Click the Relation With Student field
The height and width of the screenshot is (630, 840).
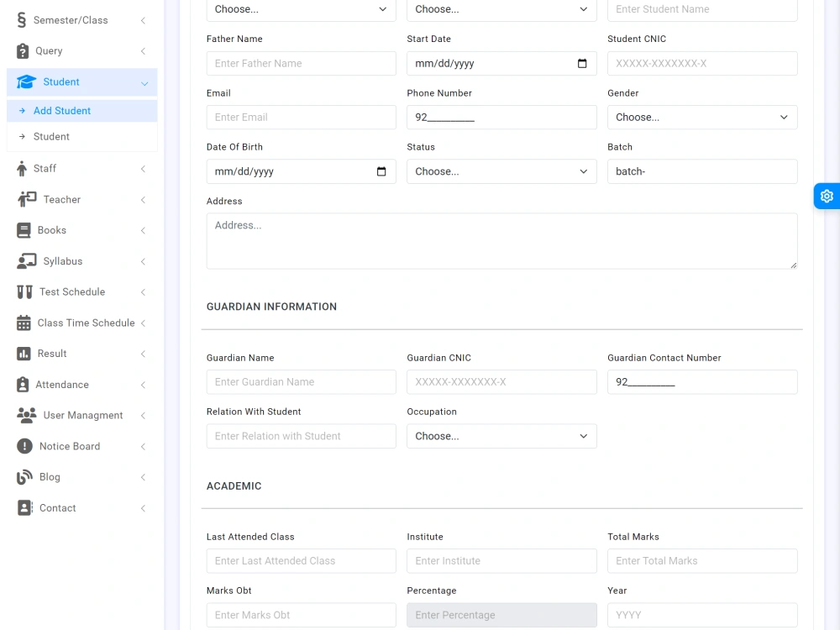301,436
